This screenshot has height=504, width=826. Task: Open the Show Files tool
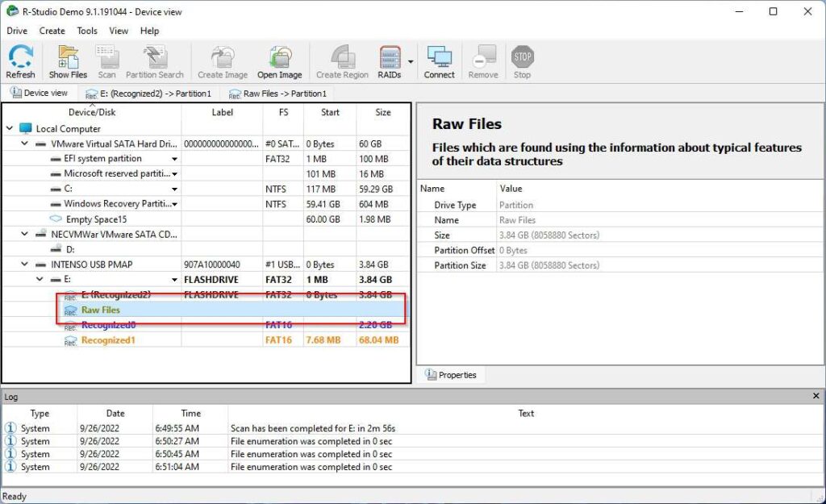(x=67, y=60)
